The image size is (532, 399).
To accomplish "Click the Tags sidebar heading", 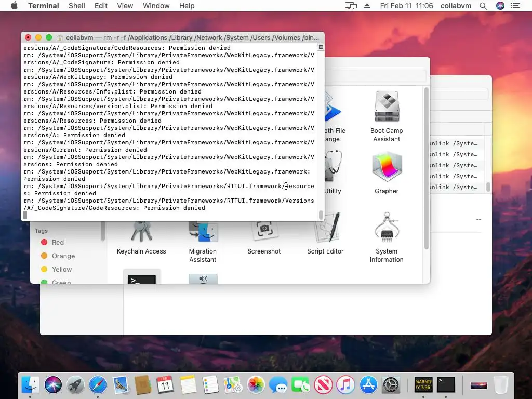I will click(41, 231).
